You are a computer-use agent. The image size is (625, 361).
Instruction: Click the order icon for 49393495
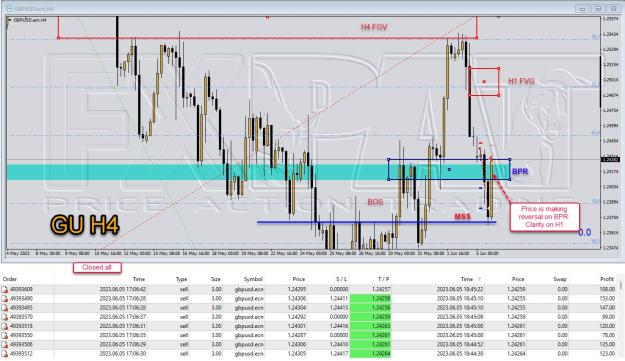coord(5,308)
